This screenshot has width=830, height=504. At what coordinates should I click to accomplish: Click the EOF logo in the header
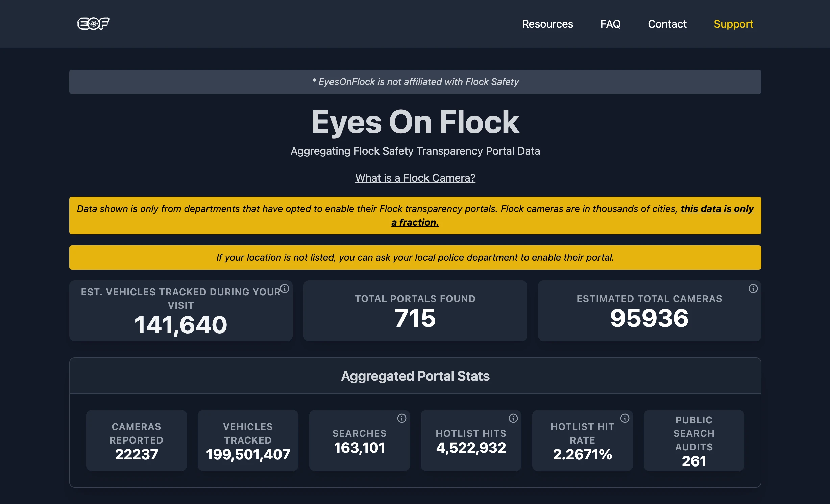click(94, 24)
